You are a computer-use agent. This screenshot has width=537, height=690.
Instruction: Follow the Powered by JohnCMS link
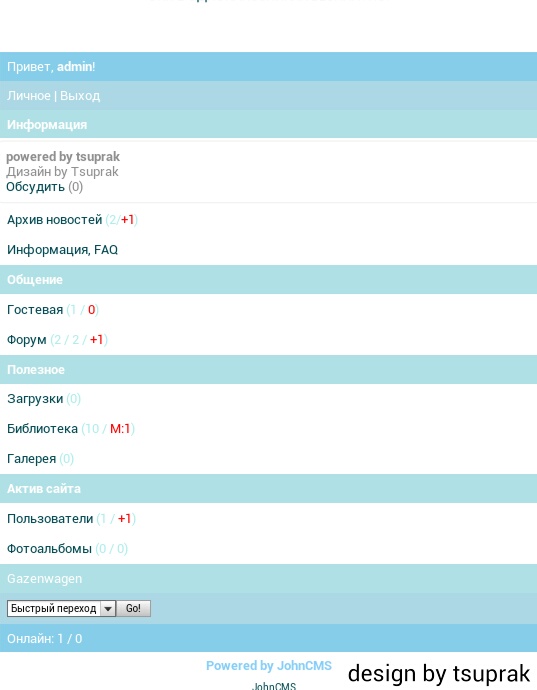269,665
